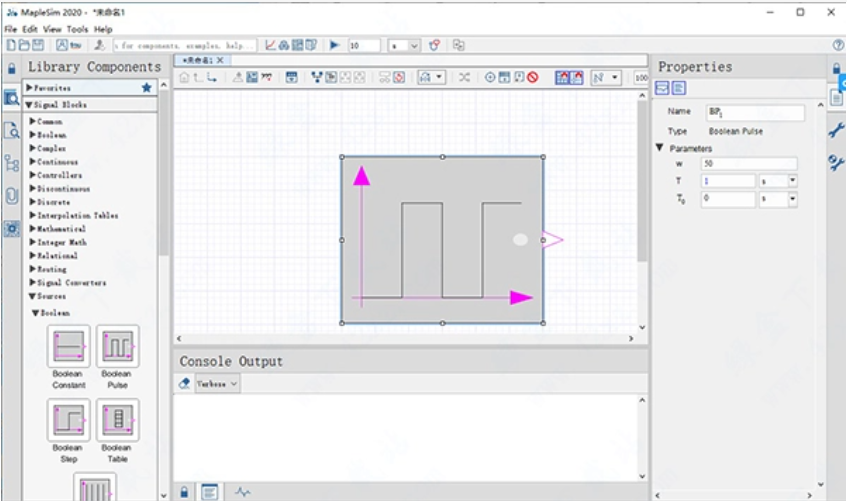Toggle the lock icon above the left sidebar
847x501 pixels.
[11, 69]
